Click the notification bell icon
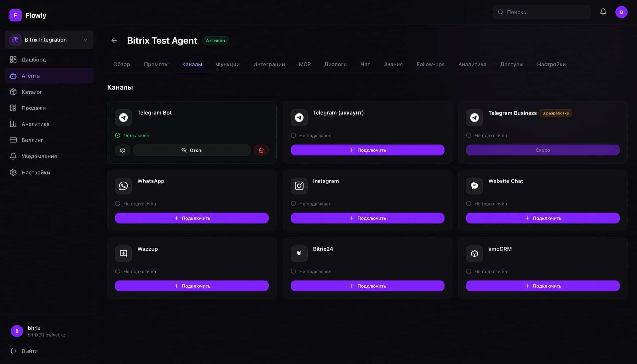This screenshot has width=637, height=364. (x=603, y=12)
